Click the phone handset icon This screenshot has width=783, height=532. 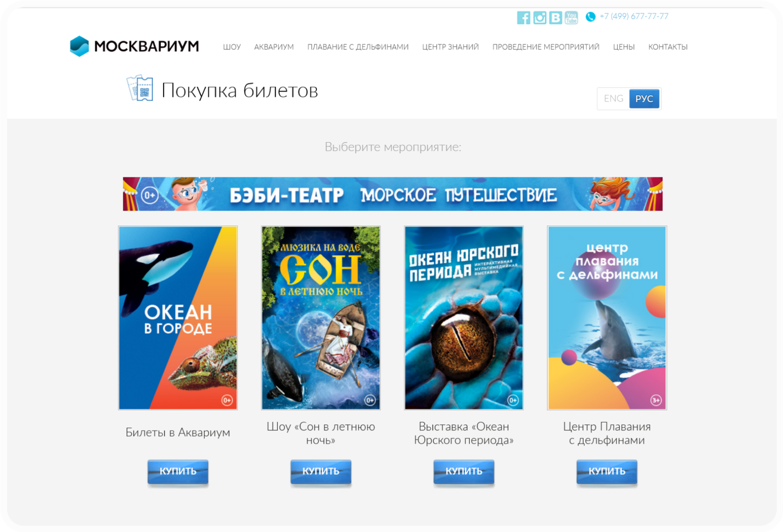pyautogui.click(x=591, y=17)
